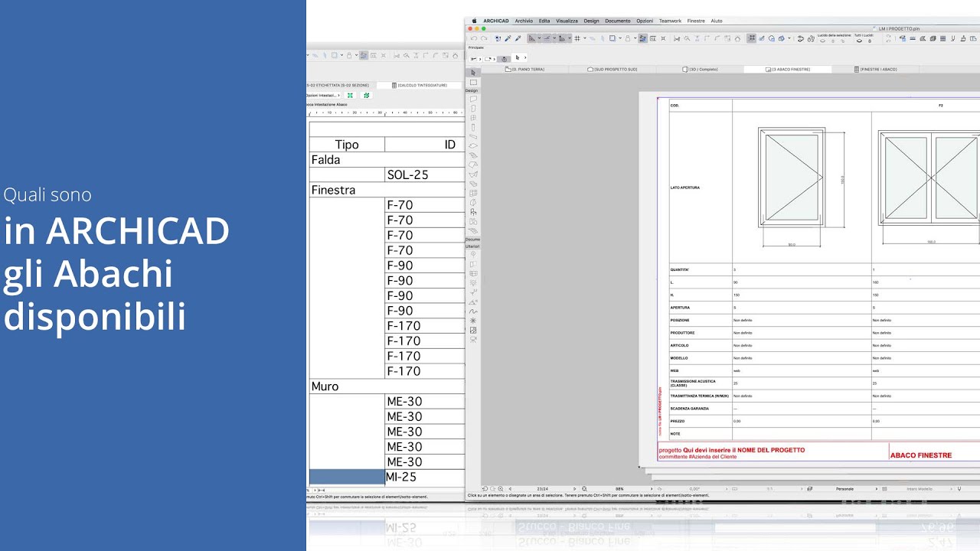Open the guide lines dropdown arrow
980x551 pixels.
coord(539,38)
